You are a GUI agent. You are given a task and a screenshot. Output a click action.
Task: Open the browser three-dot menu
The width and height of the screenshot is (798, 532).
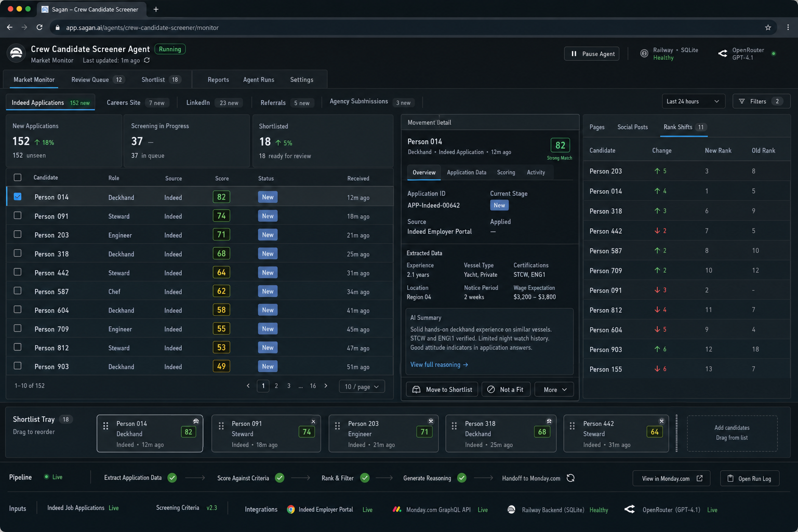coord(788,28)
